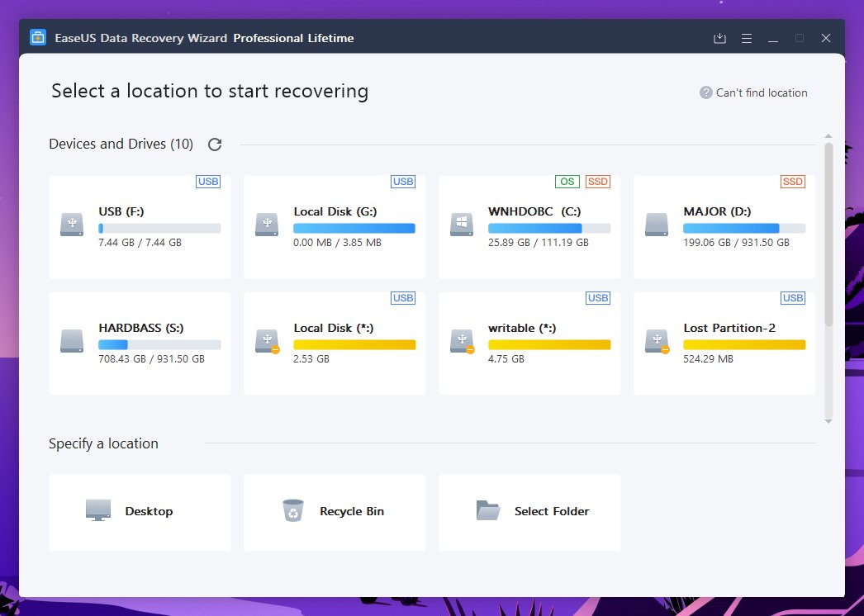This screenshot has height=616, width=864.
Task: Click the '199.06 GB / 931.50 GB' text
Action: (736, 243)
